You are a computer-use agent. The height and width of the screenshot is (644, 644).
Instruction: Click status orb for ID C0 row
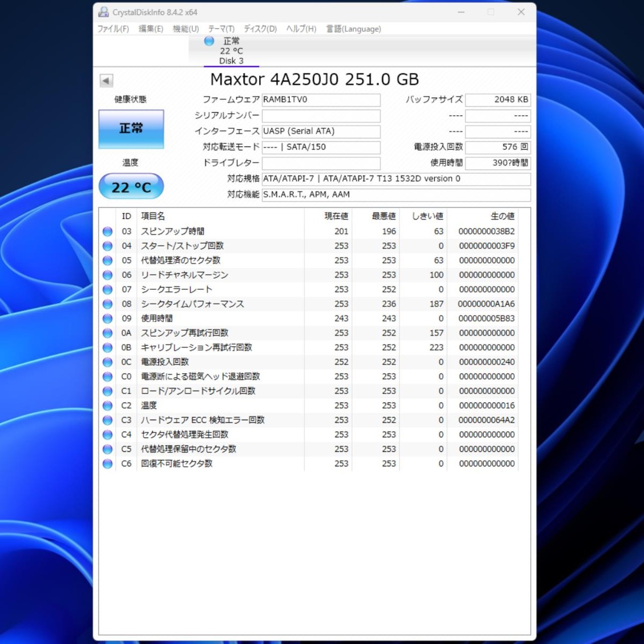pyautogui.click(x=108, y=377)
